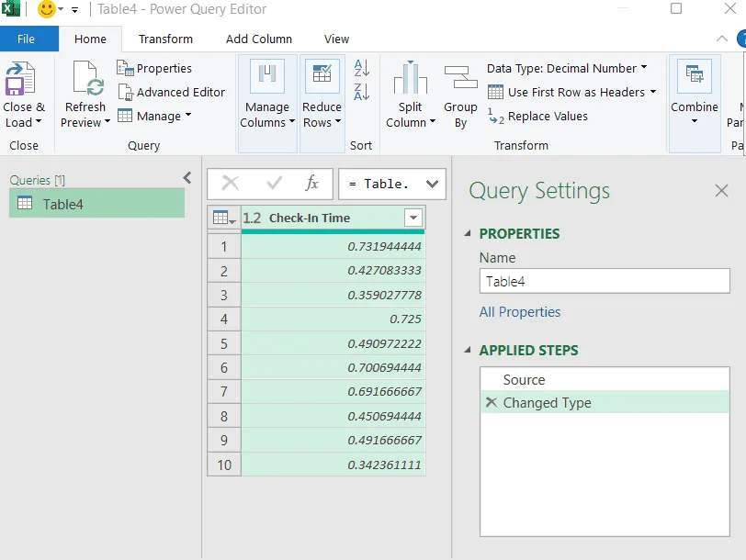Collapse the PROPERTIES section
Image resolution: width=746 pixels, height=560 pixels.
468,233
